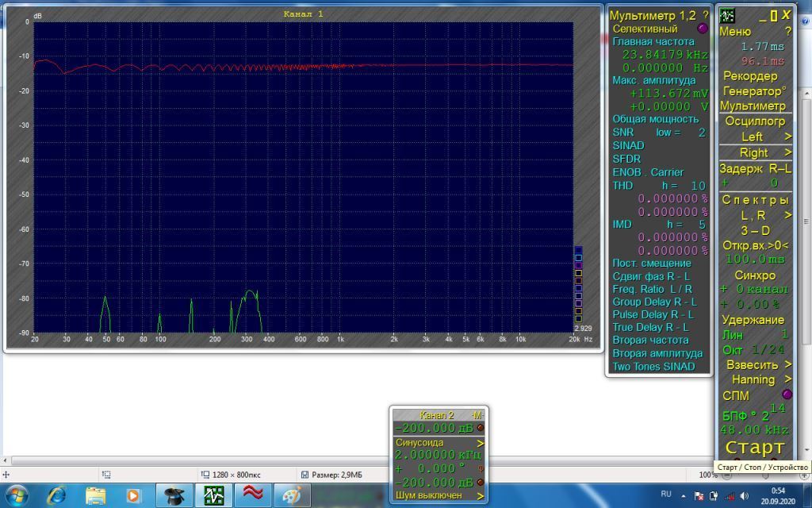Expand the Синусоида waveform selector
This screenshot has width=812, height=508.
tap(480, 442)
